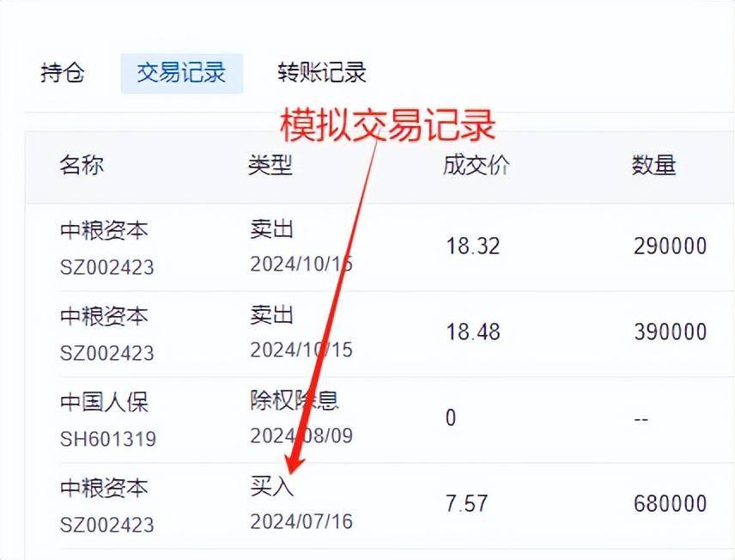
Task: Select the date 2024/08/09
Action: [x=301, y=435]
